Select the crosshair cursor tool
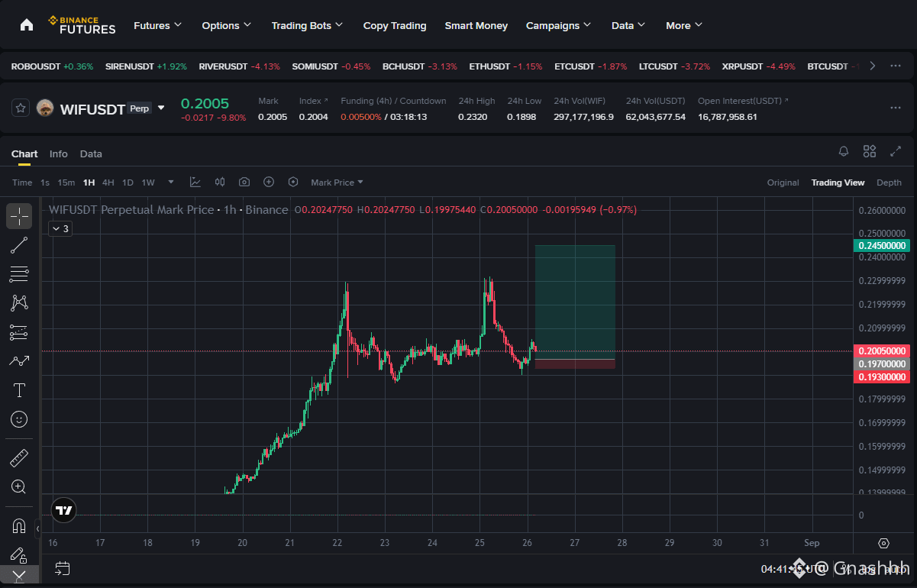The image size is (917, 588). 19,216
